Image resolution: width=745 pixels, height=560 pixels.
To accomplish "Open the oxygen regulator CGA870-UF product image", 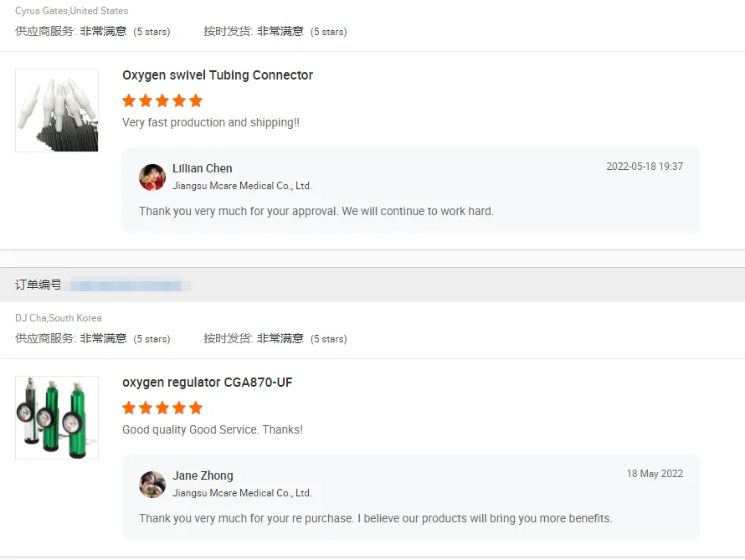I will [57, 418].
